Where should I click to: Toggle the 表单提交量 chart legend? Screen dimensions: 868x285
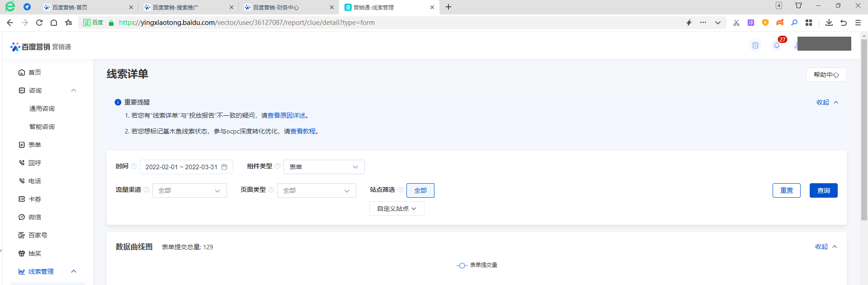click(x=477, y=265)
